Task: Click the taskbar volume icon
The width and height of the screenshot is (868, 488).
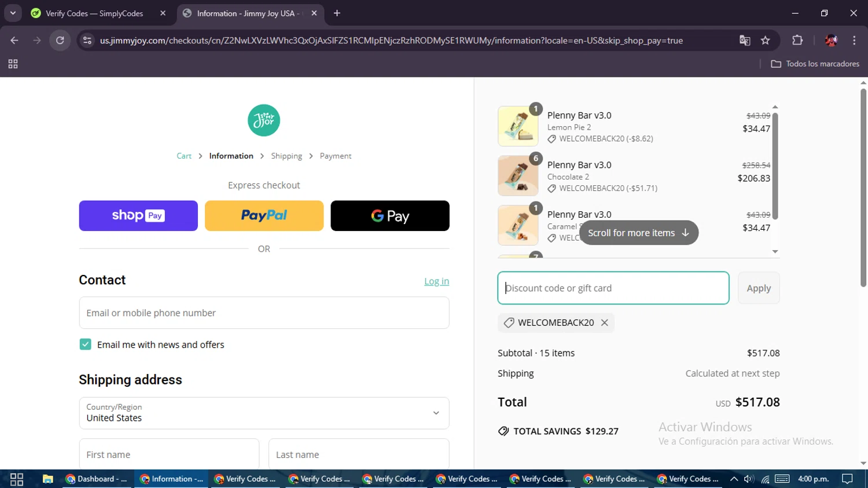Action: tap(749, 479)
